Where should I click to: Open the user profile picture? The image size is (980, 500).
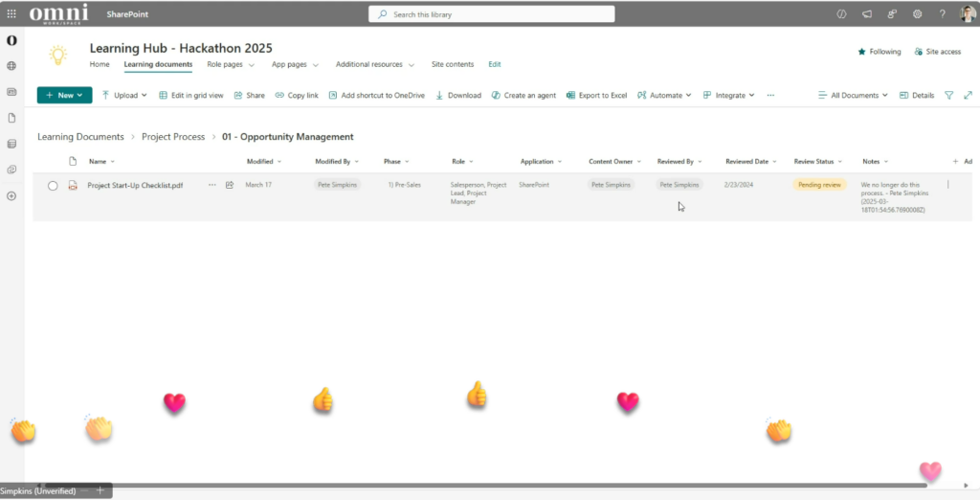968,13
